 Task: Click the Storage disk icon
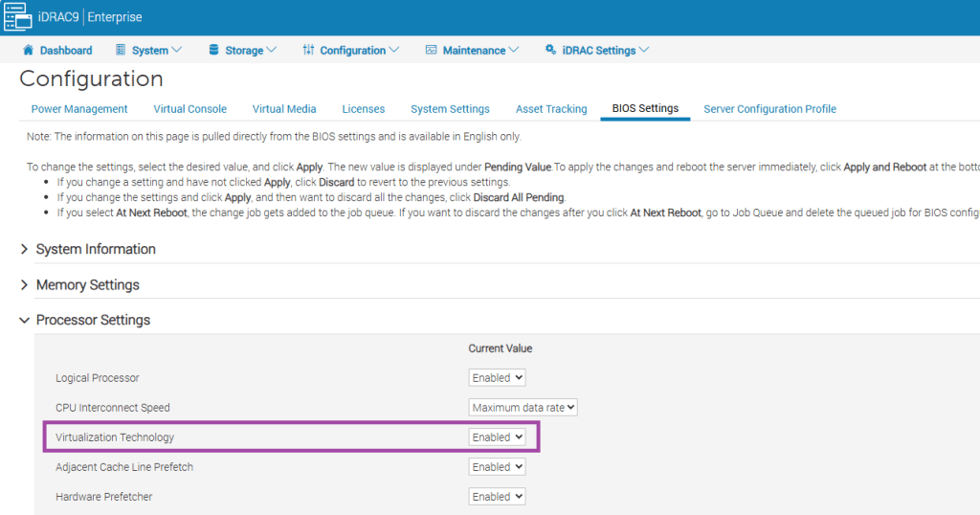click(213, 50)
